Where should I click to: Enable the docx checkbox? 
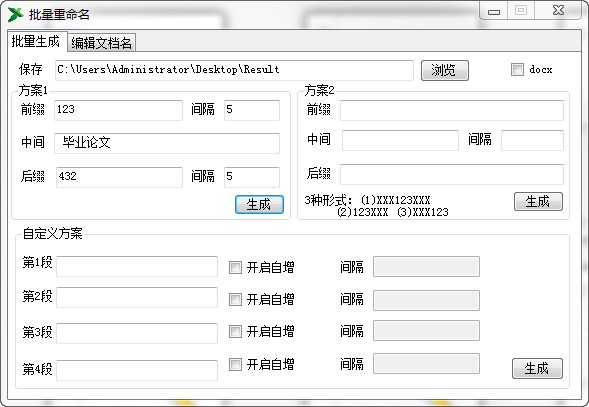click(517, 70)
